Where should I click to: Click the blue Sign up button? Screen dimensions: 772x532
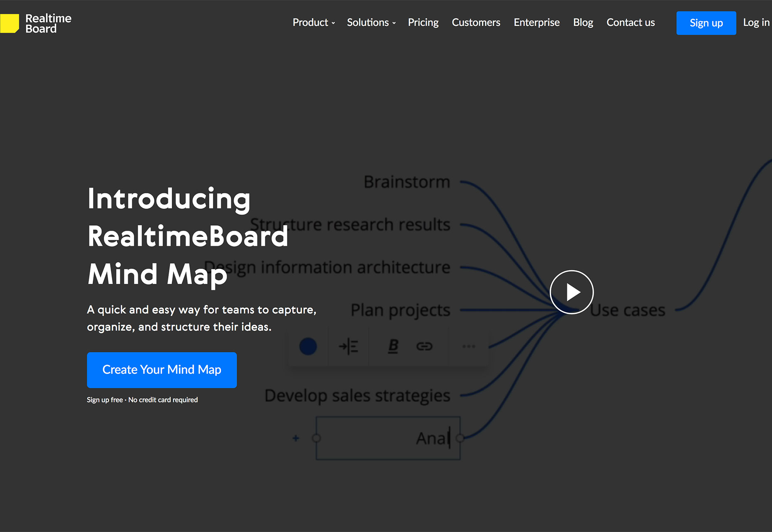click(706, 23)
